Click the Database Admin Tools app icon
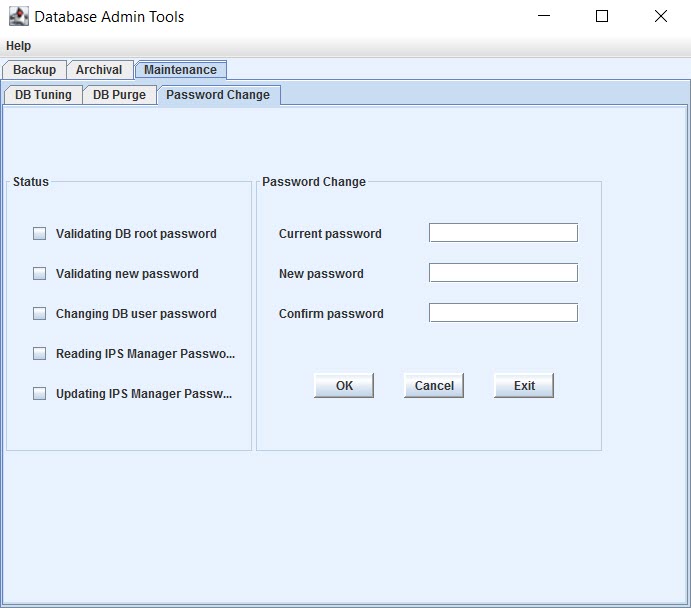Image resolution: width=691 pixels, height=608 pixels. pyautogui.click(x=19, y=16)
